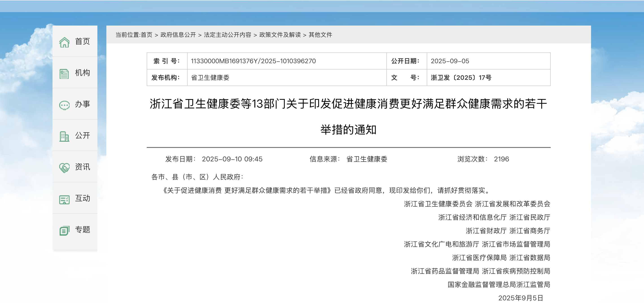Click the home house icon
The image size is (644, 303).
[64, 42]
